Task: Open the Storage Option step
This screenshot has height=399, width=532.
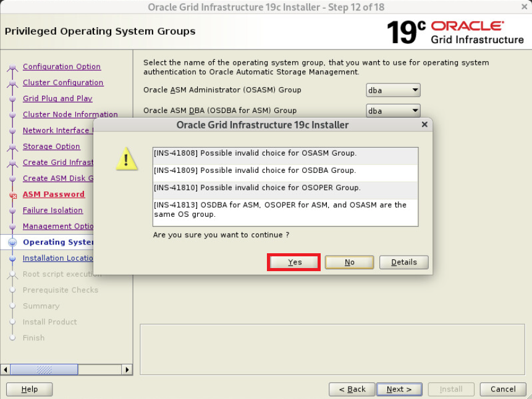Action: 51,146
